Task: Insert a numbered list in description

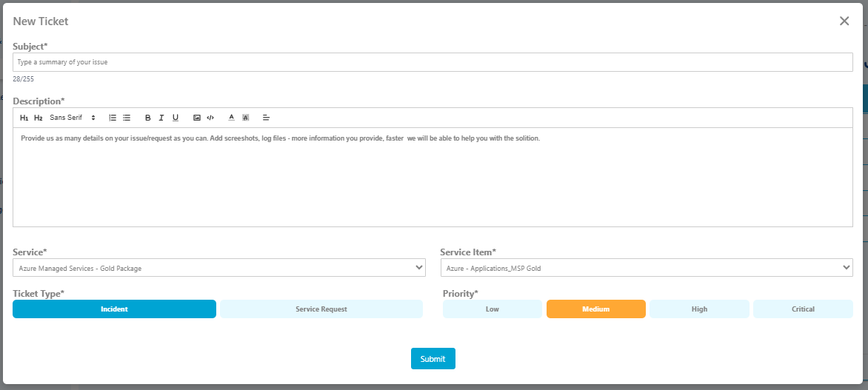Action: (113, 118)
